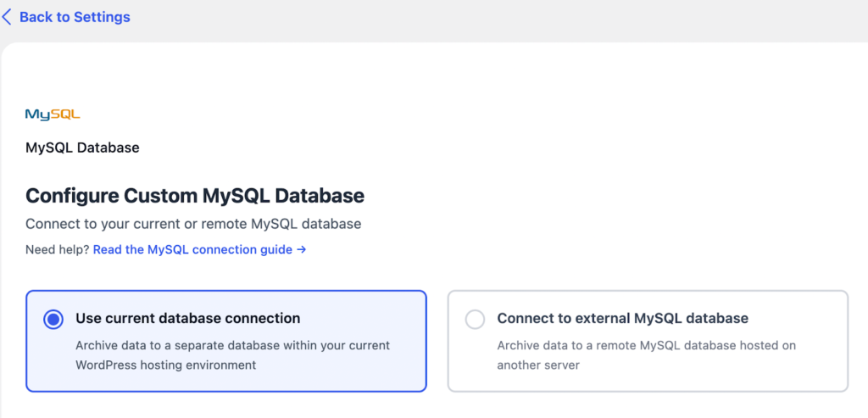Select the Use current database connection radio button
The image size is (868, 418).
tap(53, 320)
